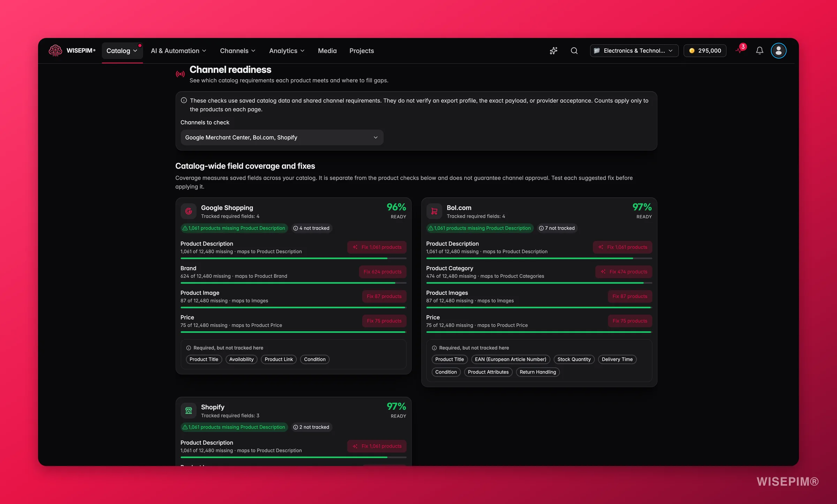Fix 1,061 products in Shopify Product Description
Viewport: 837px width, 504px height.
pos(377,446)
